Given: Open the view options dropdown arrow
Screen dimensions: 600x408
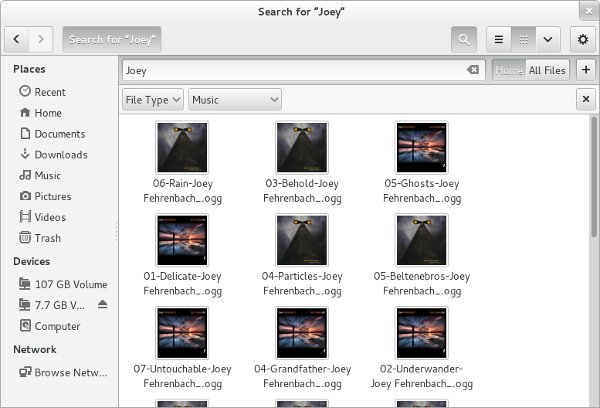Looking at the screenshot, I should [548, 39].
